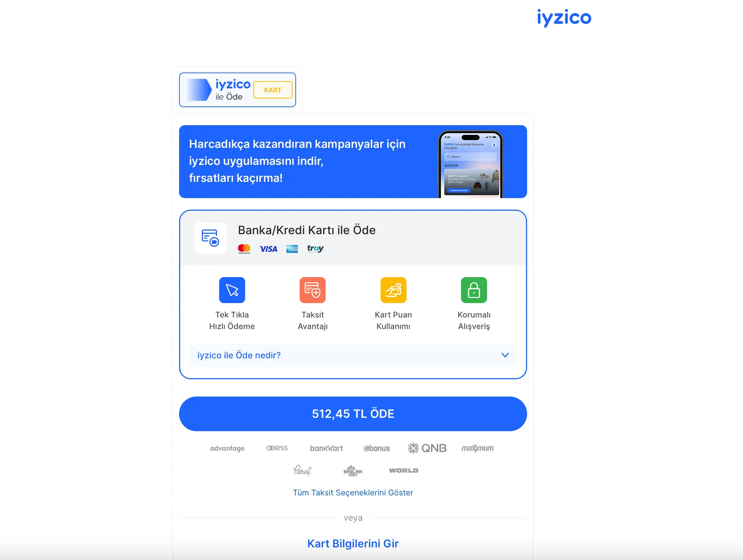Click the Sağlam Kart logo
This screenshot has height=560, width=743.
coord(353,471)
